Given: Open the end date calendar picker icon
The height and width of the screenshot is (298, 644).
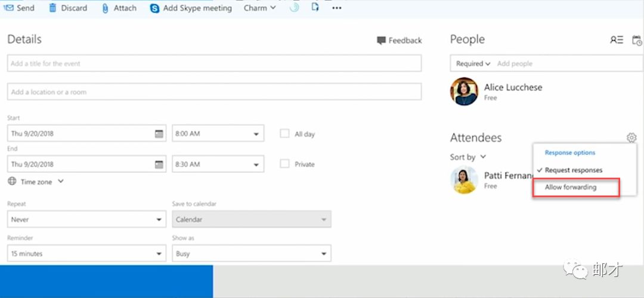Looking at the screenshot, I should [159, 164].
